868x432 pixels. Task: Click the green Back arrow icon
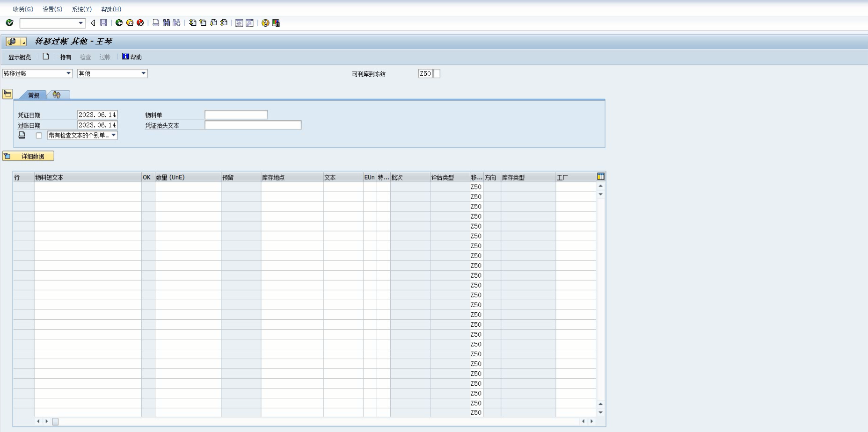pyautogui.click(x=119, y=23)
